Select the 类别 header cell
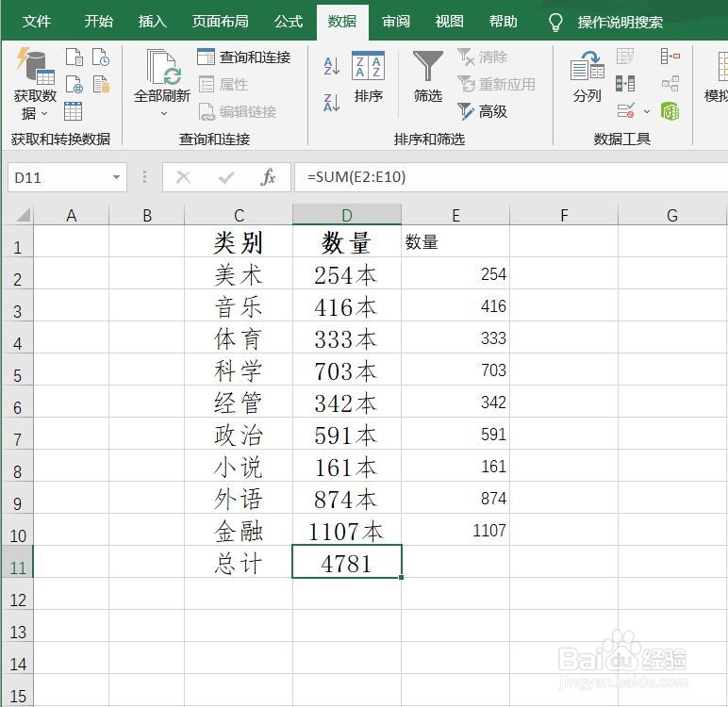 [239, 242]
